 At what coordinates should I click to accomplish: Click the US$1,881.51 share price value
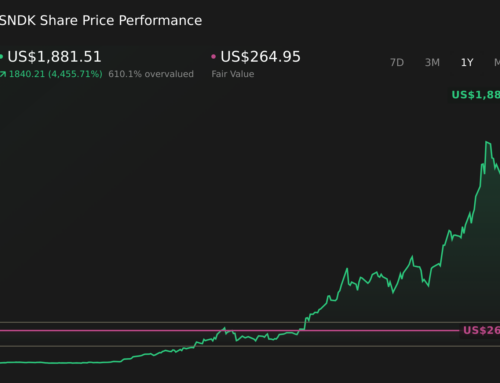point(54,57)
